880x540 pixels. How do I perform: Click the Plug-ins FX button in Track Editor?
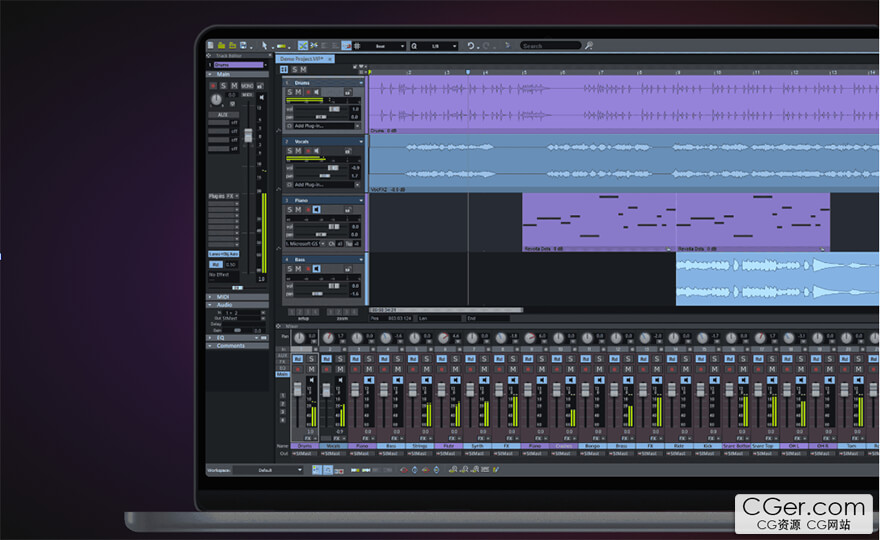[x=223, y=196]
